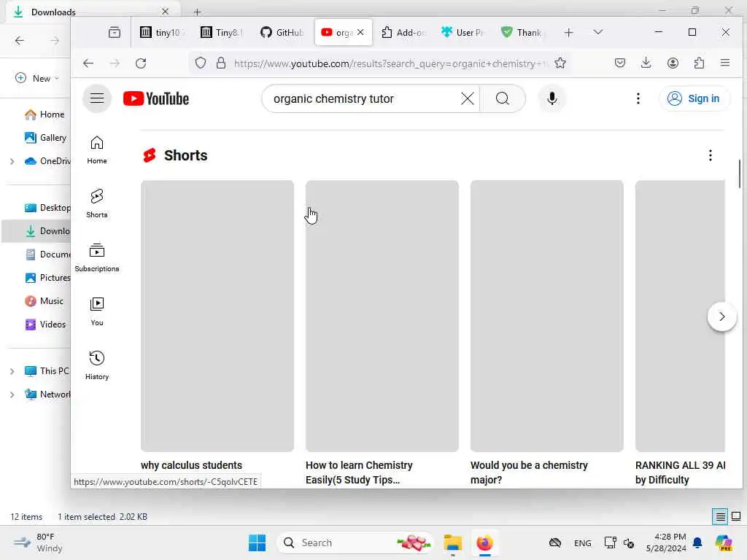Screen dimensions: 747x560
Task: Go back in File Explorer
Action: click(x=20, y=41)
